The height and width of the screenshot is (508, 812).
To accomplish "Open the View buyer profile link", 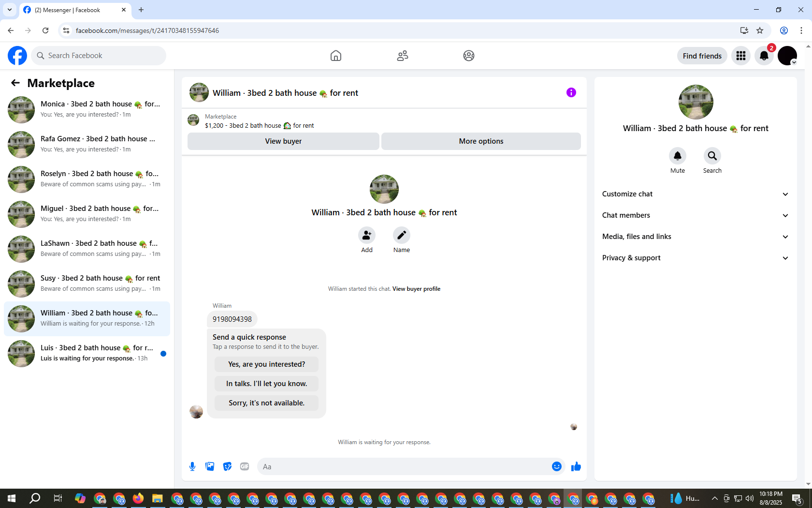I will pos(416,289).
